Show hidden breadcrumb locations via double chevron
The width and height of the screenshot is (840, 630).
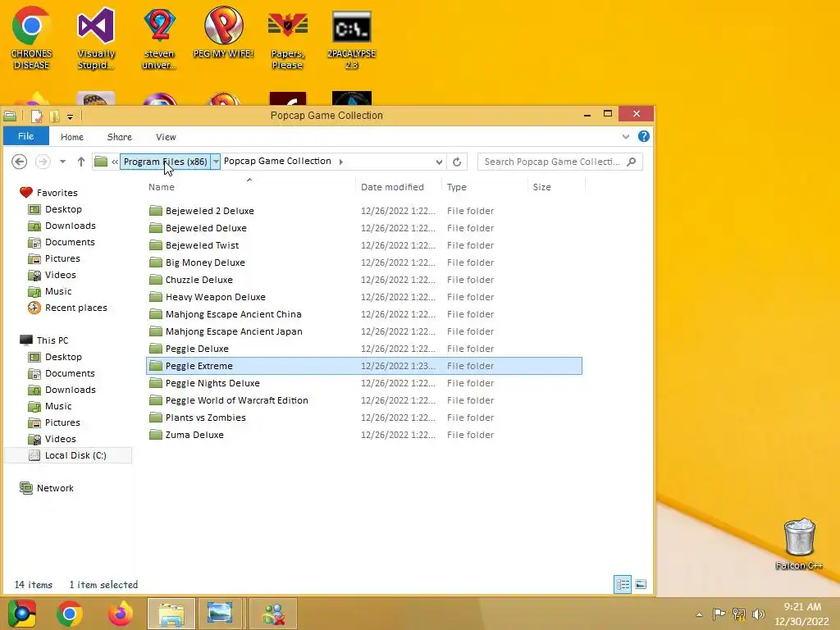pyautogui.click(x=115, y=162)
